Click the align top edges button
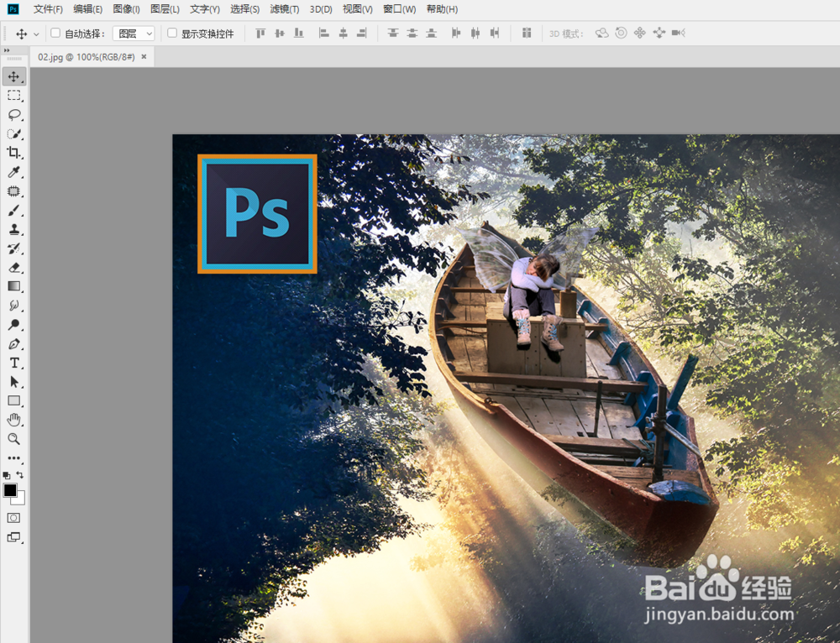The image size is (840, 643). 260,34
